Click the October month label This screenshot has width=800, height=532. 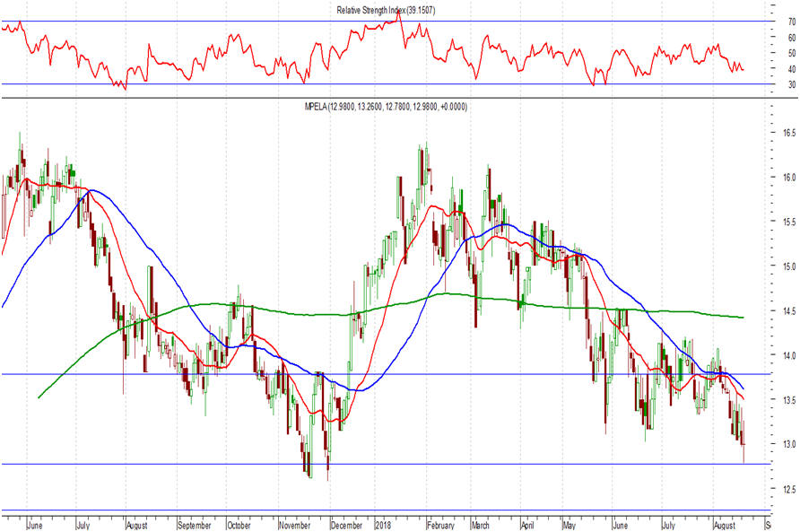point(239,525)
